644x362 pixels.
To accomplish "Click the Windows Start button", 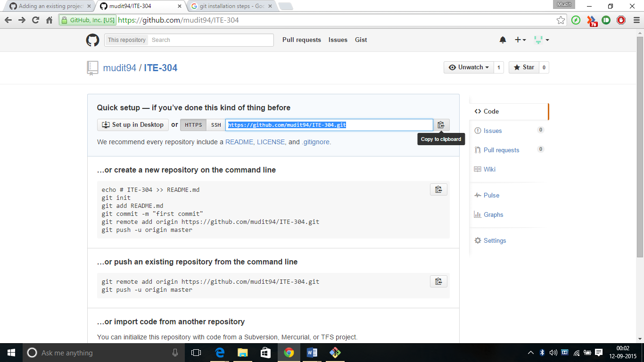I will [11, 353].
